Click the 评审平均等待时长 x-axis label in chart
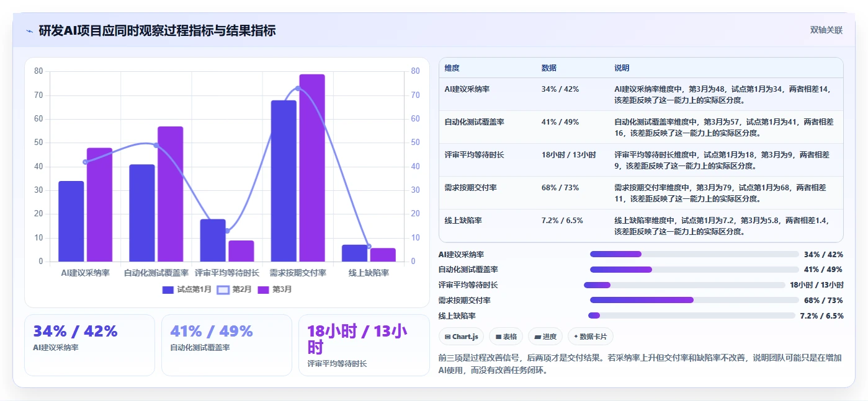Screen dimensions: 868x401 pos(227,273)
